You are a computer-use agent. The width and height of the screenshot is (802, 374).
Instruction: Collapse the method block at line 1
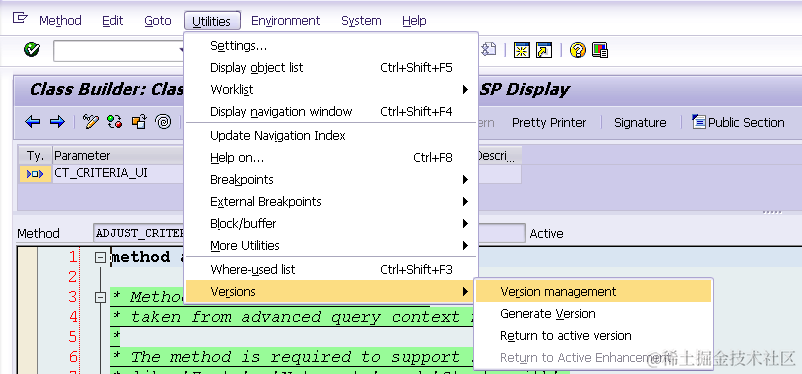pos(101,258)
